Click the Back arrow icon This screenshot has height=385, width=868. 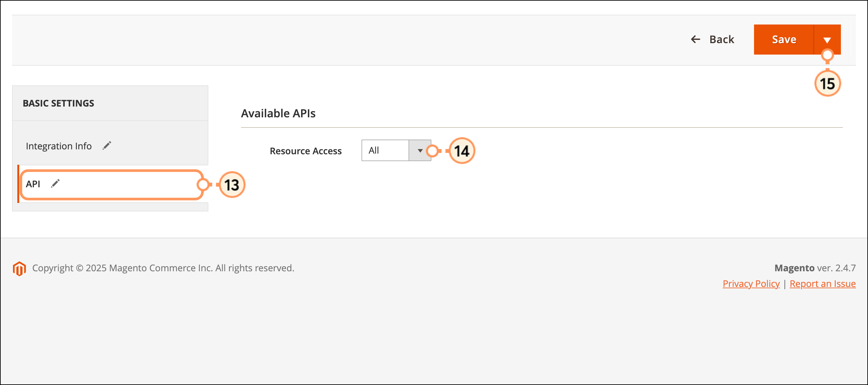(696, 40)
